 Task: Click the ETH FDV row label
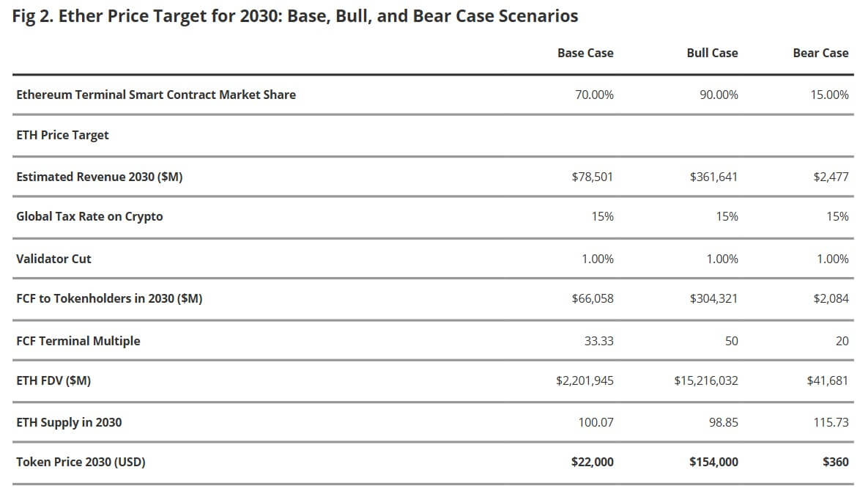pyautogui.click(x=53, y=380)
